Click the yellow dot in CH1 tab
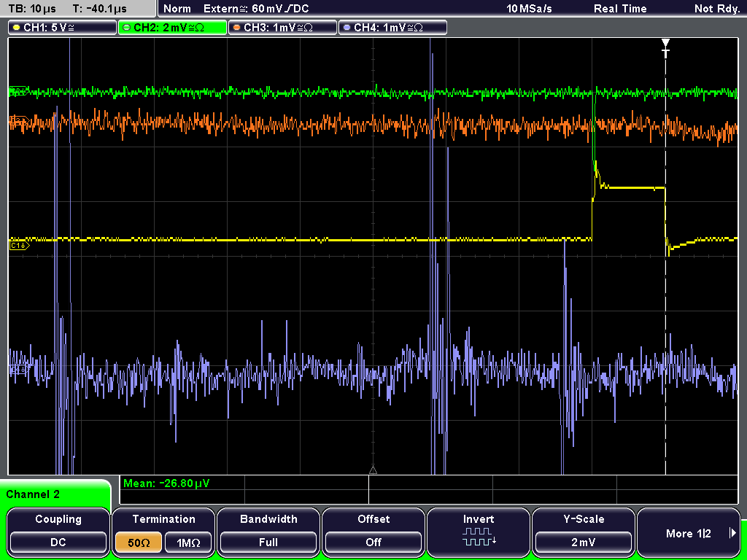Image resolution: width=747 pixels, height=560 pixels. (17, 28)
